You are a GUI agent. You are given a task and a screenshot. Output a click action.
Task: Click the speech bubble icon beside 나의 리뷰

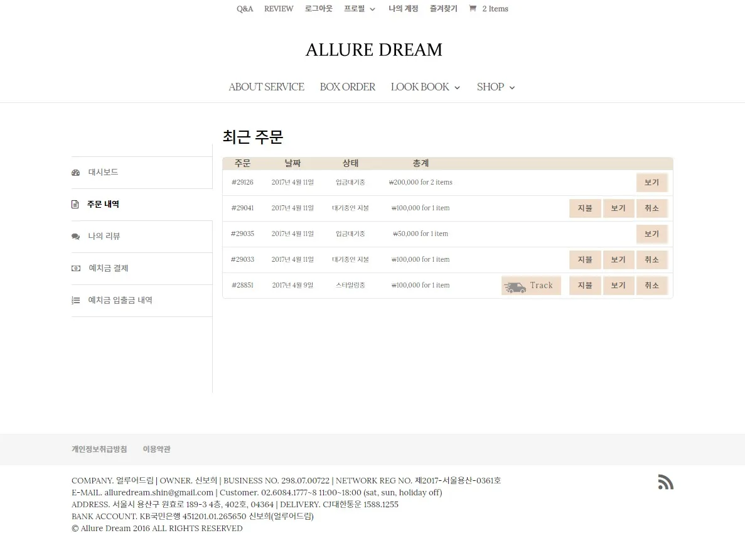point(75,236)
